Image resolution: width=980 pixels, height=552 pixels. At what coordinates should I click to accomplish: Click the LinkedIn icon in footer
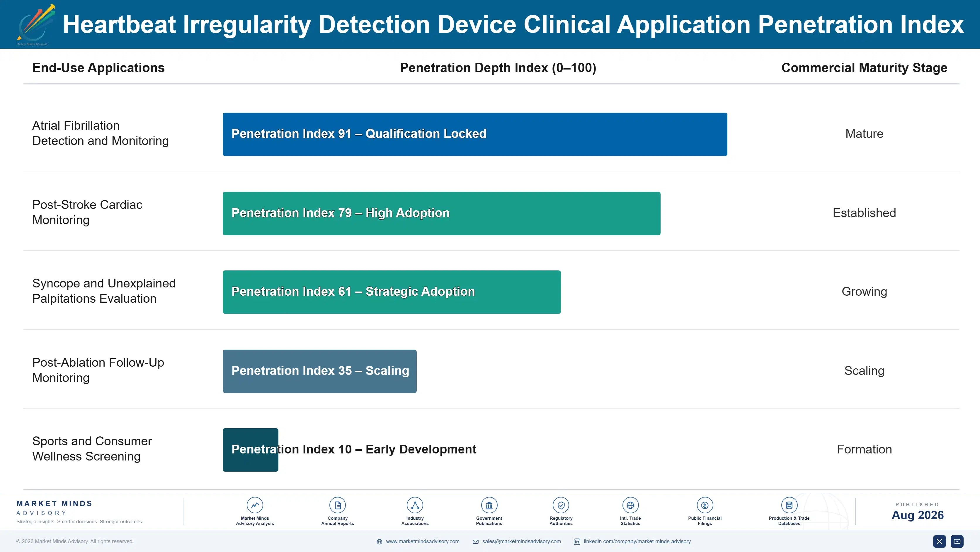[x=577, y=542]
